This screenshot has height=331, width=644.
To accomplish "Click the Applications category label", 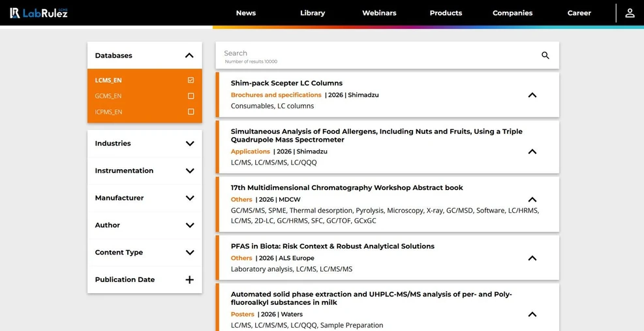I will (251, 151).
